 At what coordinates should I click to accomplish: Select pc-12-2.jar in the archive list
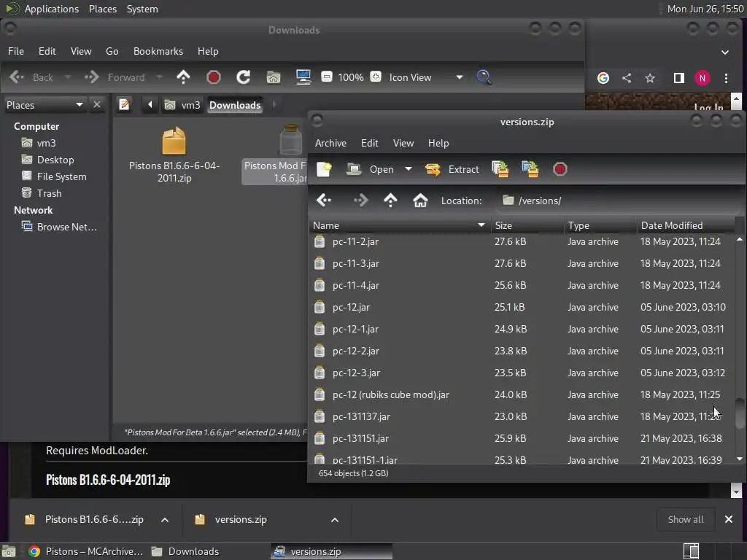point(522,351)
